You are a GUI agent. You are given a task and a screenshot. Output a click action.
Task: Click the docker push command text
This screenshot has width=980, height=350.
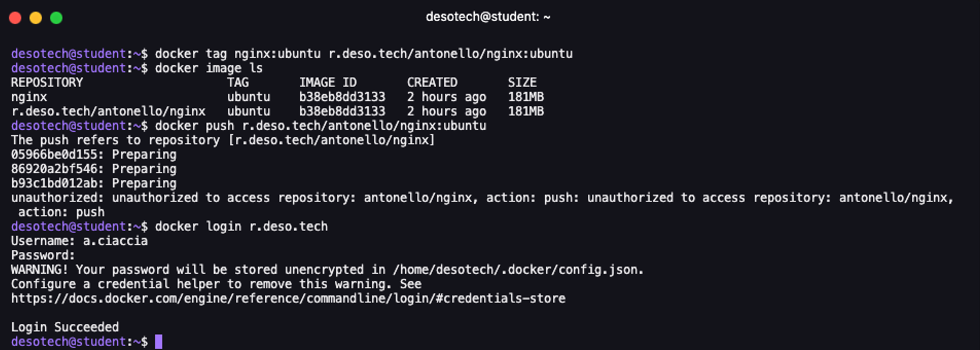tap(320, 126)
